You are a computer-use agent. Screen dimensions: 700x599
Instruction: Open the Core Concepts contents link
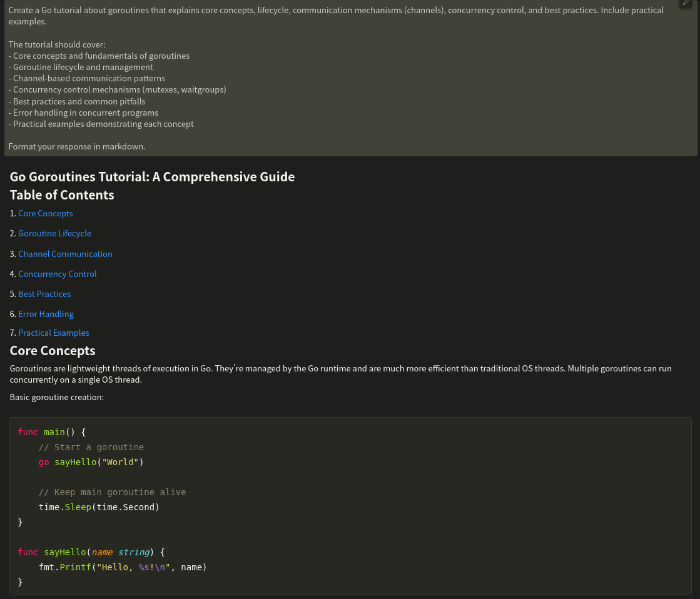(x=45, y=213)
